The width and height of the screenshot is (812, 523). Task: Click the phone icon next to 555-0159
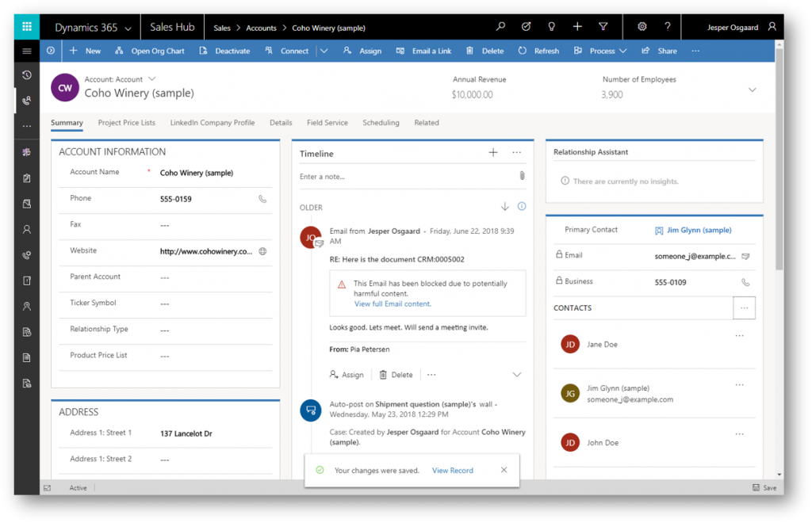[262, 199]
